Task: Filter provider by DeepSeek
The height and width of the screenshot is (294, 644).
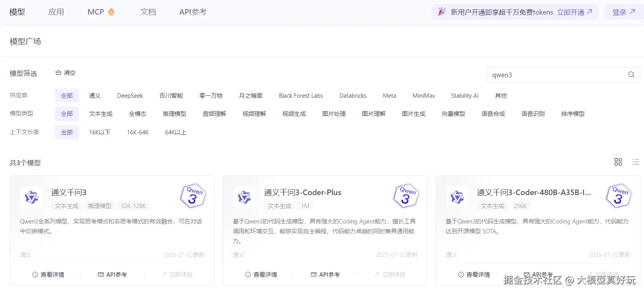Action: 130,96
